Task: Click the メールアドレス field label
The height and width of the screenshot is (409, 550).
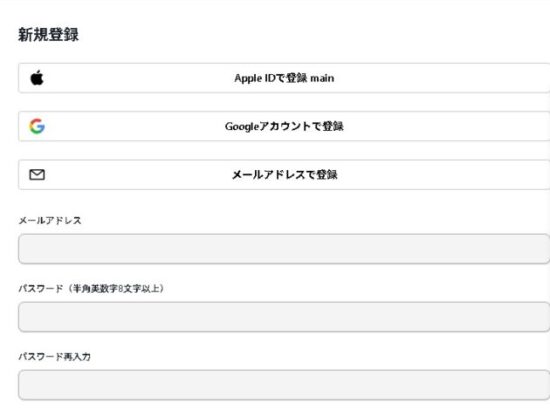Action: (x=50, y=220)
